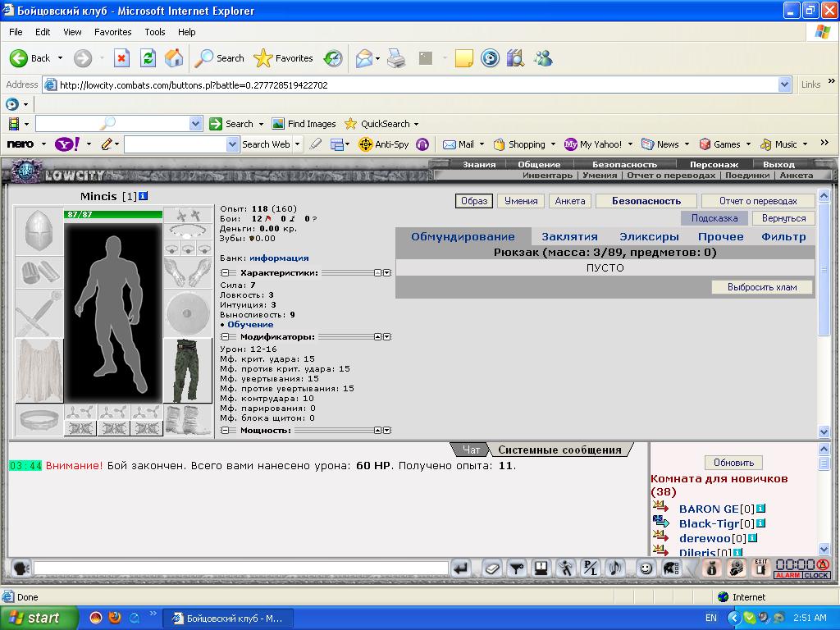
Task: Open the Системные сообщения tab
Action: pyautogui.click(x=559, y=450)
